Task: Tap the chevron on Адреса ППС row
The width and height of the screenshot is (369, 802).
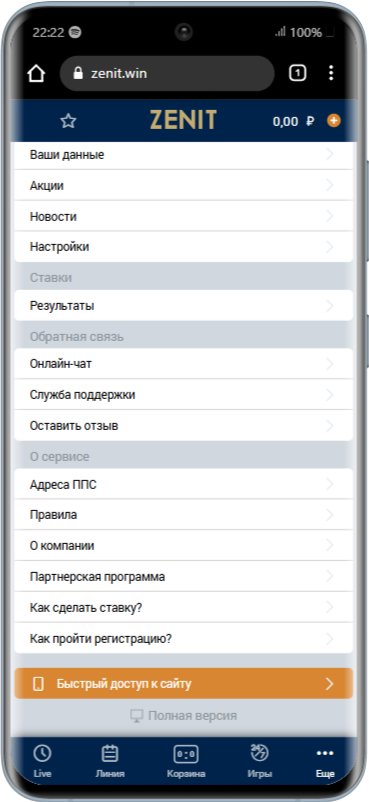Action: pos(330,484)
